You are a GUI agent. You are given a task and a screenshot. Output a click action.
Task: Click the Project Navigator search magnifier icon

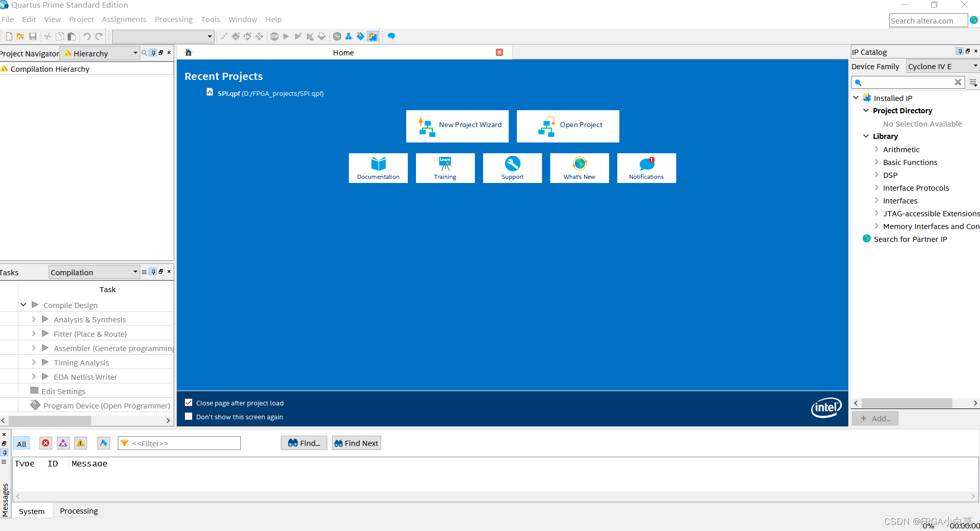click(144, 53)
